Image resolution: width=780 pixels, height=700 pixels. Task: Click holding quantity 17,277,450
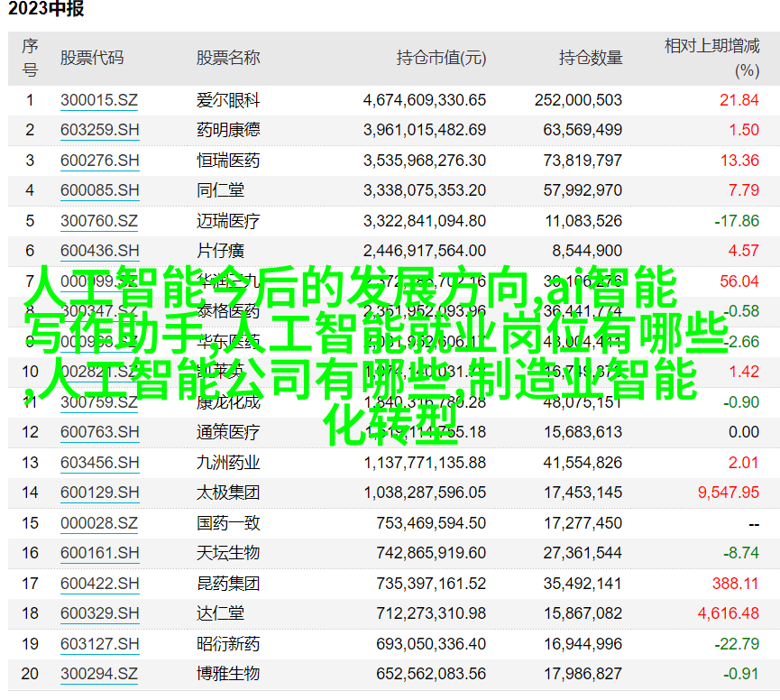(x=583, y=523)
